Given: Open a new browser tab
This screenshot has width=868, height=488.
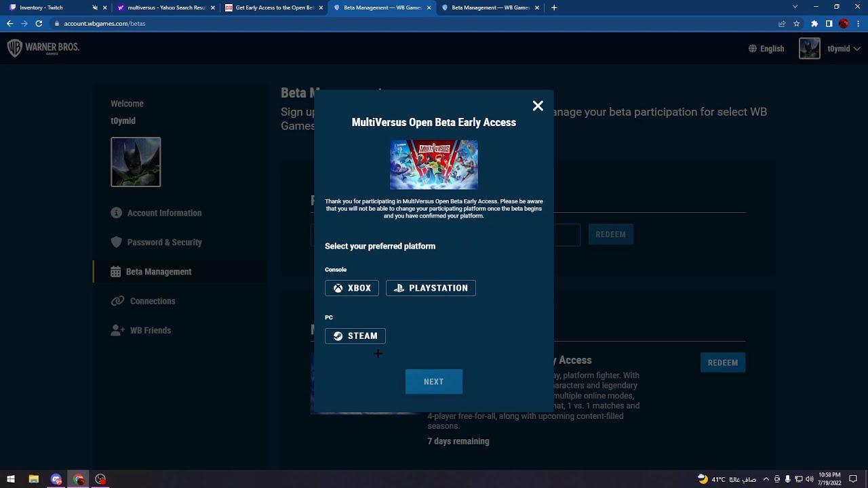Looking at the screenshot, I should 554,7.
